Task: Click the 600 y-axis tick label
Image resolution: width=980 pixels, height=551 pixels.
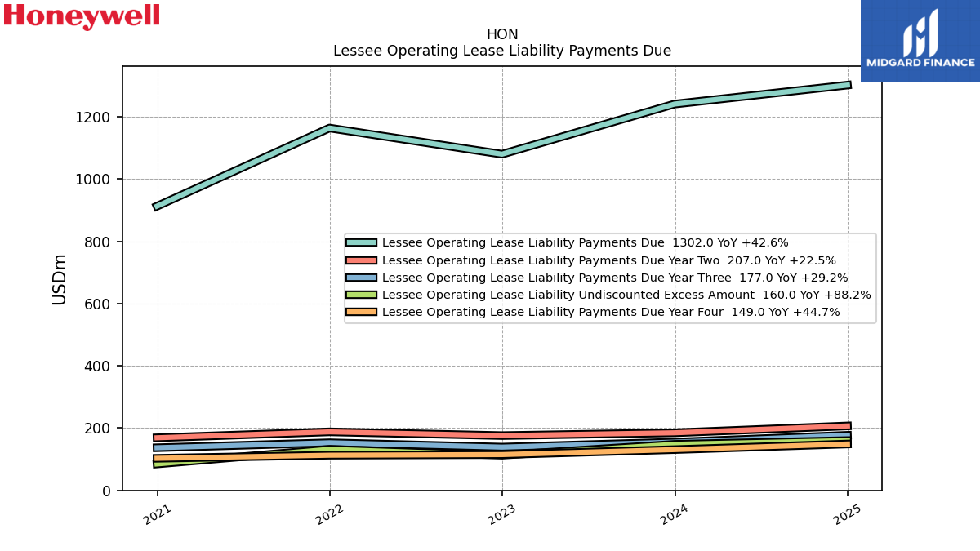Action: pos(98,304)
